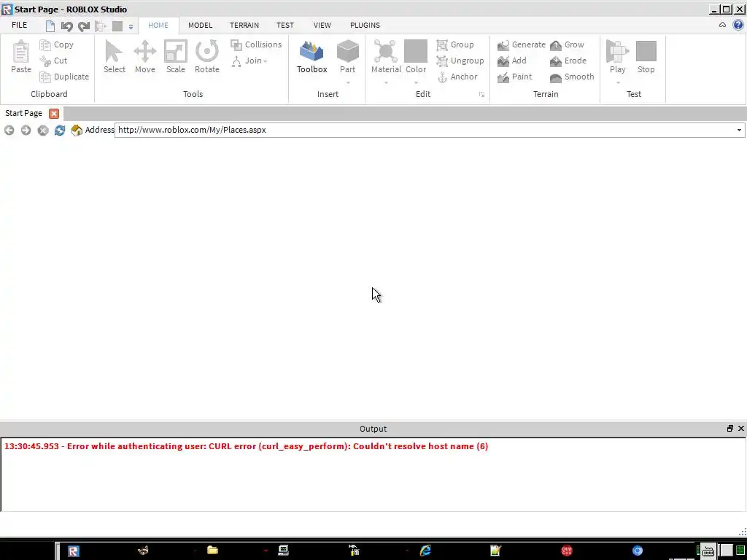Click the Grow terrain tool

pos(567,44)
